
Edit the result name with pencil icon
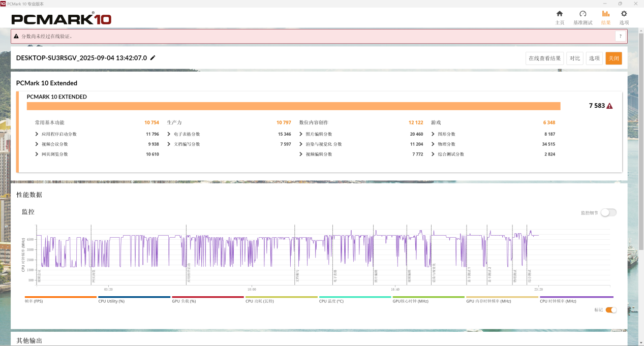pyautogui.click(x=153, y=58)
